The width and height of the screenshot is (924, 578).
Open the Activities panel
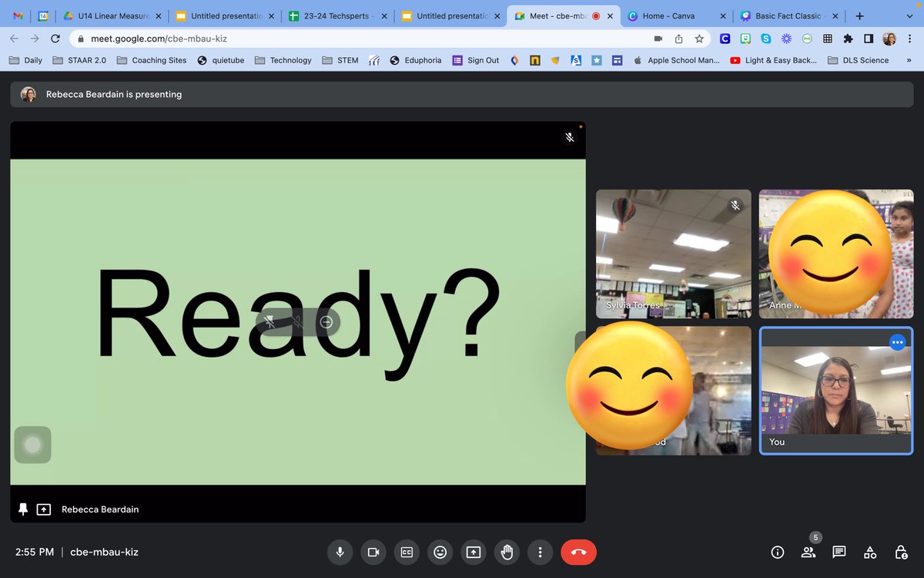tap(870, 552)
